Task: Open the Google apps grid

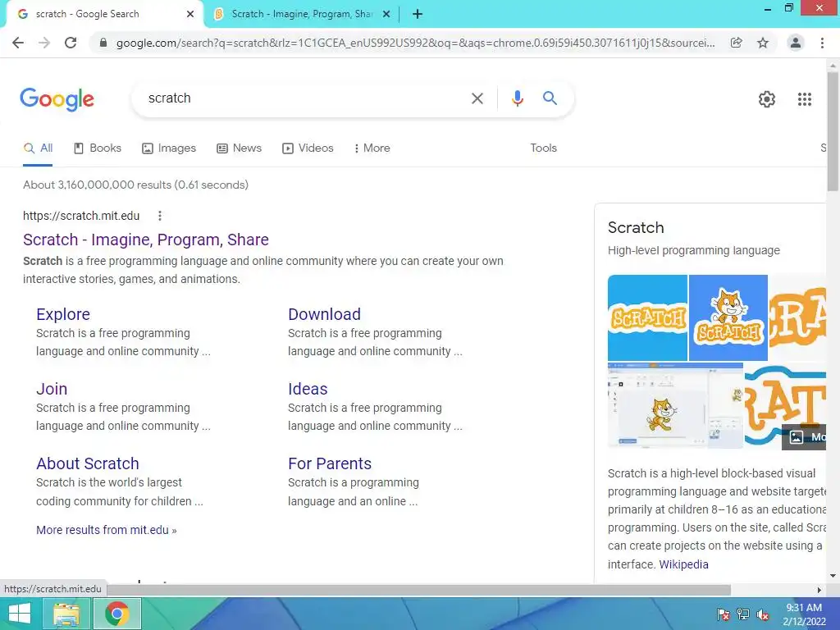Action: 804,99
